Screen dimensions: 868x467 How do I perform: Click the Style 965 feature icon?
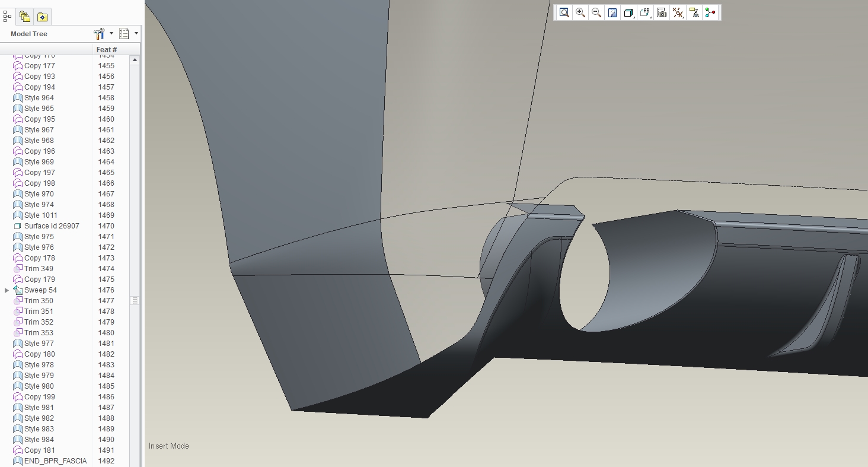(18, 109)
